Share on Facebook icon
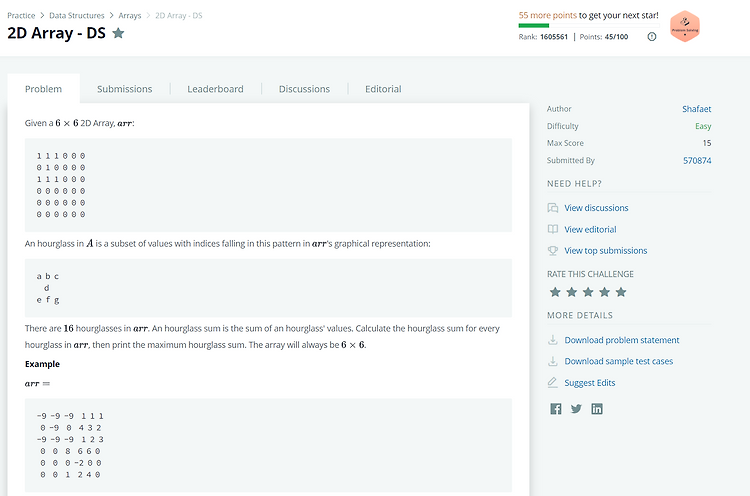The height and width of the screenshot is (496, 750). (556, 409)
